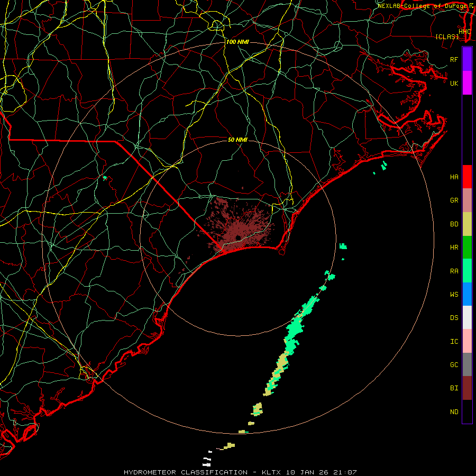Click the HA red legend swatch
Image resolution: width=476 pixels, height=476 pixels.
coord(467,177)
